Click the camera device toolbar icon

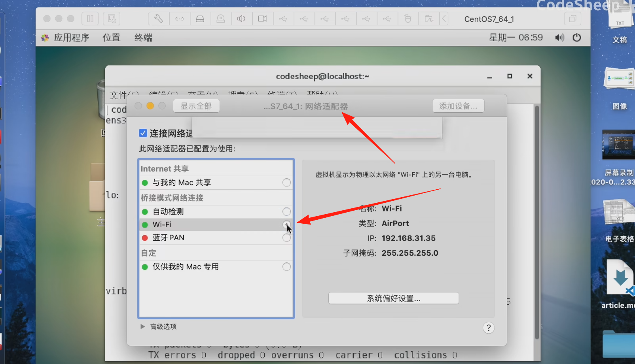[x=262, y=19]
